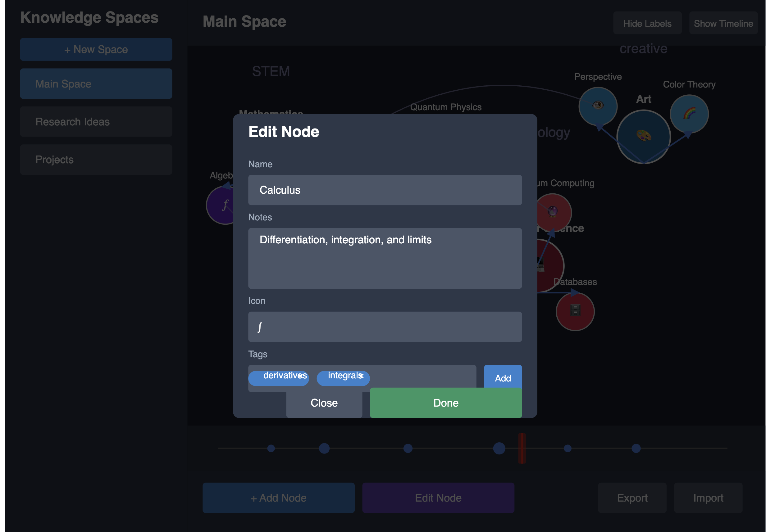Viewport: 766px width, 532px height.
Task: Toggle Show Timeline button
Action: [723, 23]
